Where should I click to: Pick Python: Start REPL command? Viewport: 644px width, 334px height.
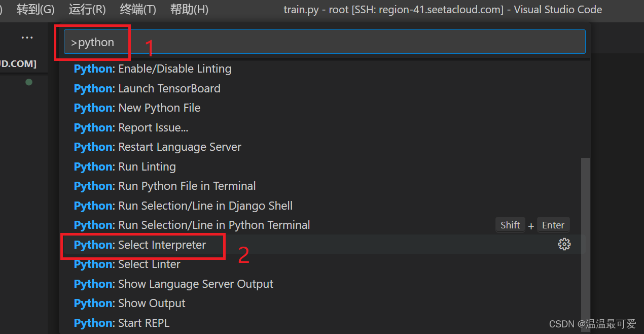click(x=122, y=323)
